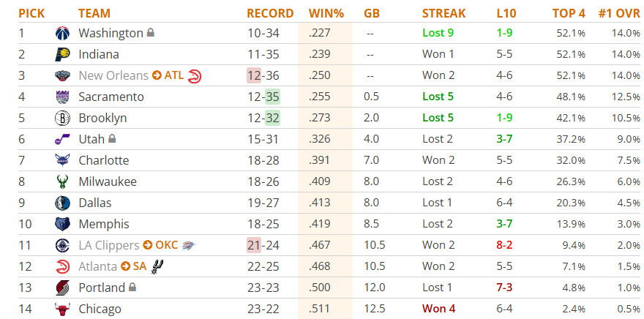This screenshot has height=319, width=644.
Task: Click the lock icon beside Portland
Action: 132,287
